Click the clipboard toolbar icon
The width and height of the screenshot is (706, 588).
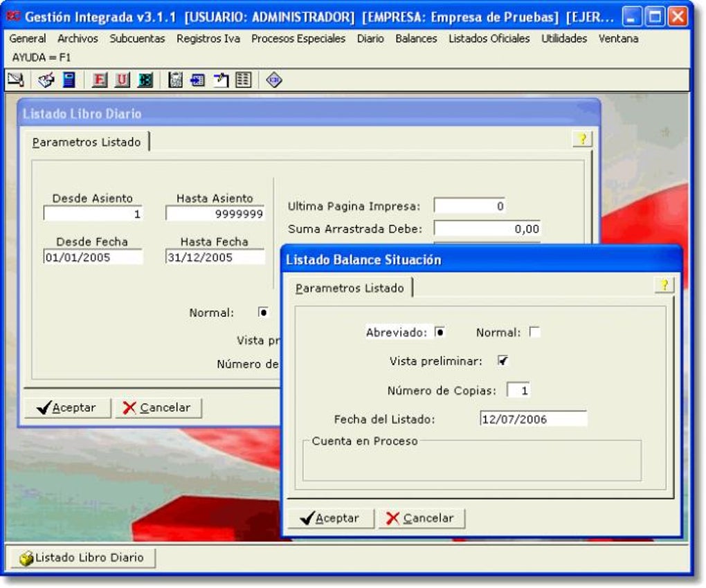175,80
